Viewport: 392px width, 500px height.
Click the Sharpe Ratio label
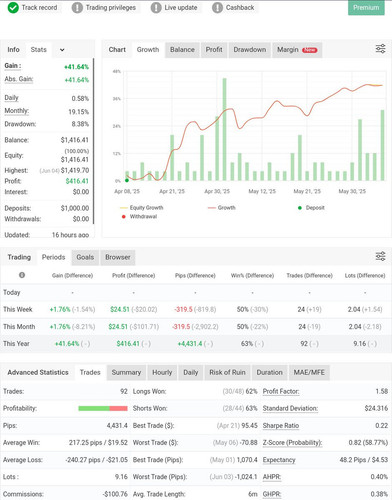tap(281, 426)
